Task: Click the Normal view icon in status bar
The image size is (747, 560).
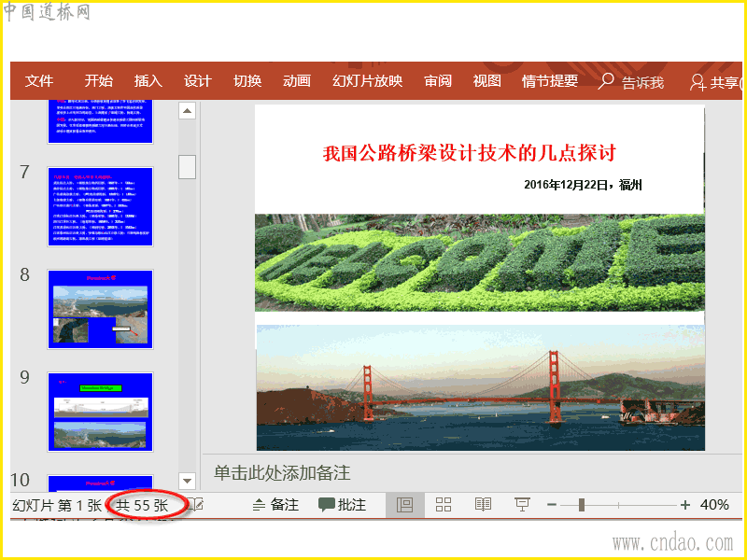Action: point(404,505)
